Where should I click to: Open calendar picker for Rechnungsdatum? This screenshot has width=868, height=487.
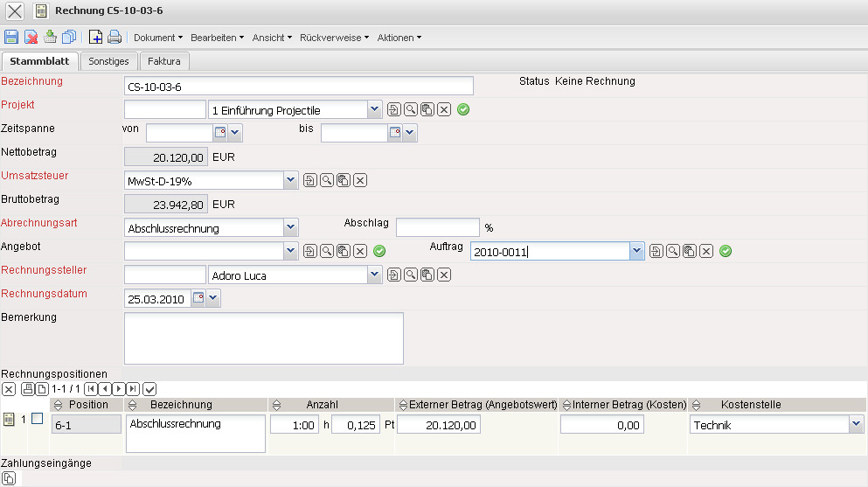pyautogui.click(x=198, y=299)
